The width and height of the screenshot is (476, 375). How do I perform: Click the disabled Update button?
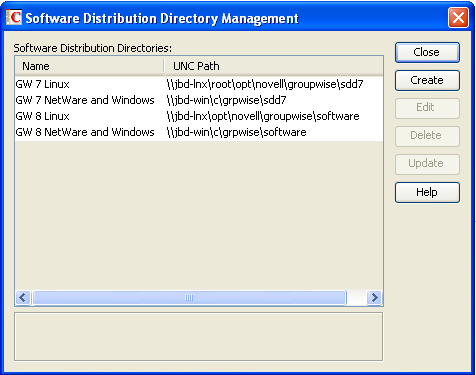click(x=427, y=164)
